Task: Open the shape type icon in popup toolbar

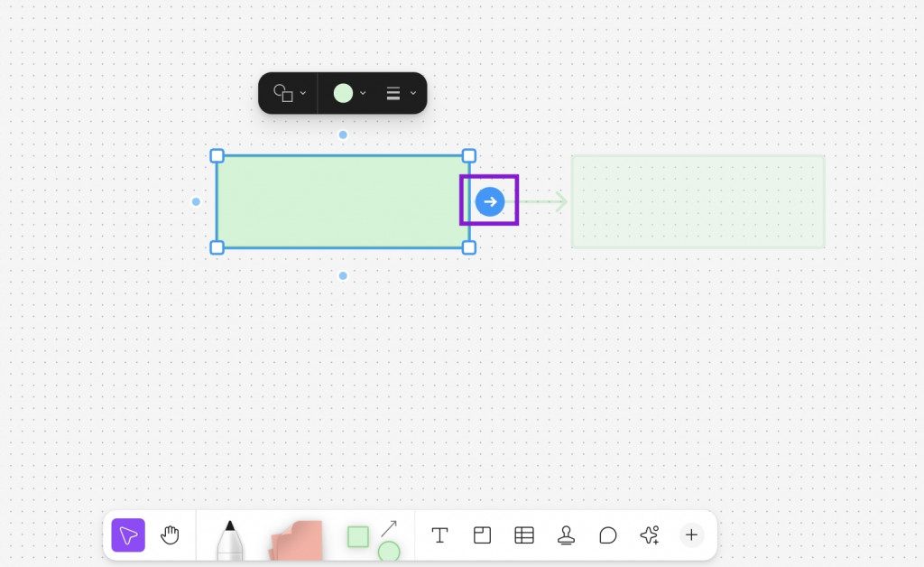Action: (x=283, y=93)
